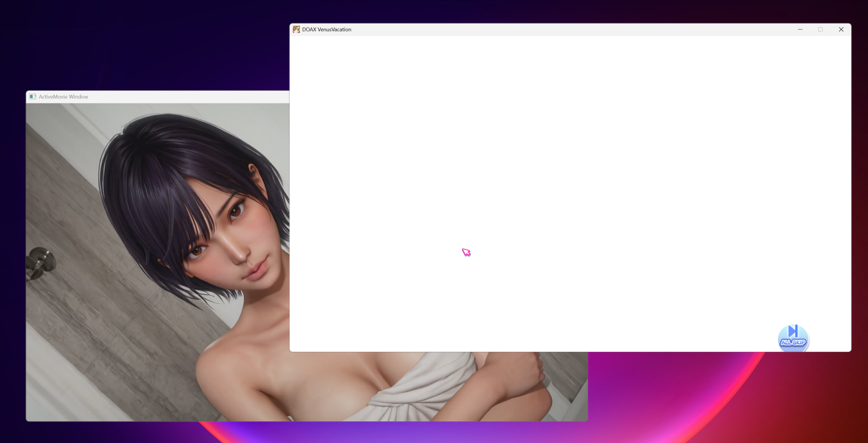868x443 pixels.
Task: Maximize the DOAX VenusVacation window
Action: [821, 29]
